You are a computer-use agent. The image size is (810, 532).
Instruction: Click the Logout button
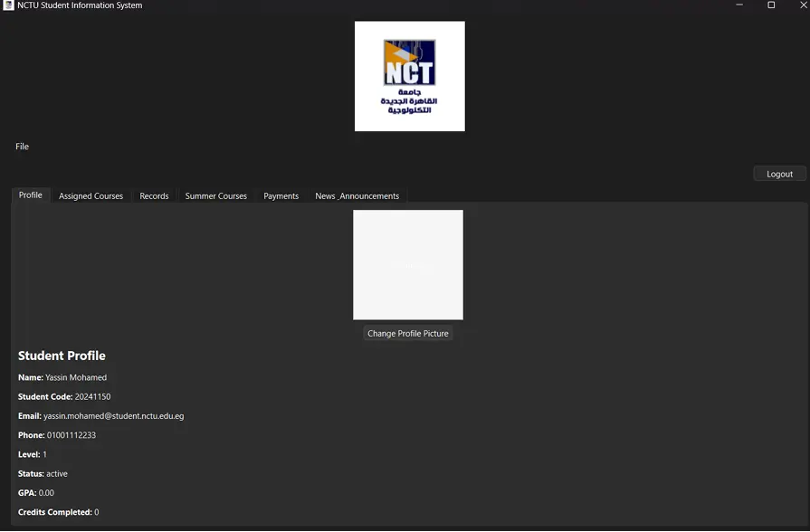tap(779, 174)
